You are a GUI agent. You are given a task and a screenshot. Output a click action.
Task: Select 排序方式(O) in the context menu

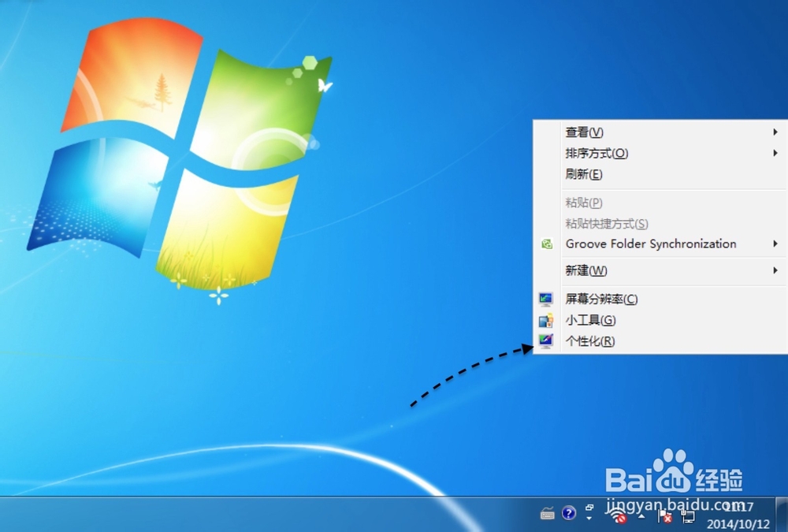pos(660,154)
